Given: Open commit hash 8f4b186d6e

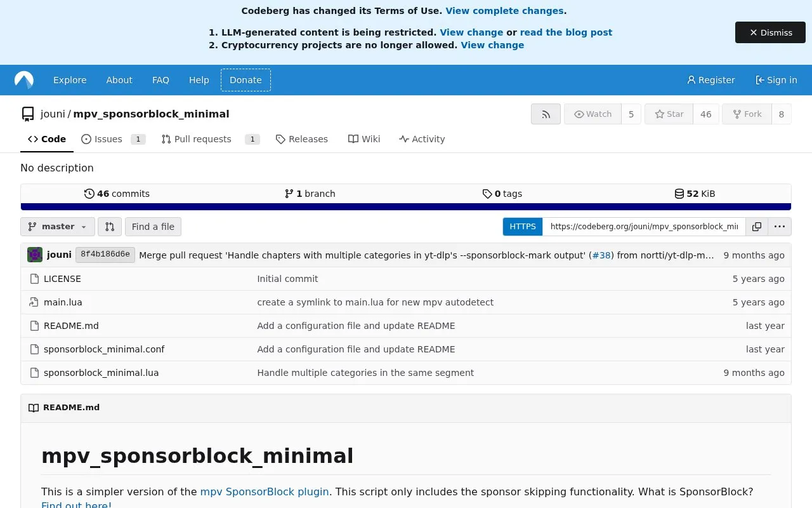Looking at the screenshot, I should tap(105, 255).
